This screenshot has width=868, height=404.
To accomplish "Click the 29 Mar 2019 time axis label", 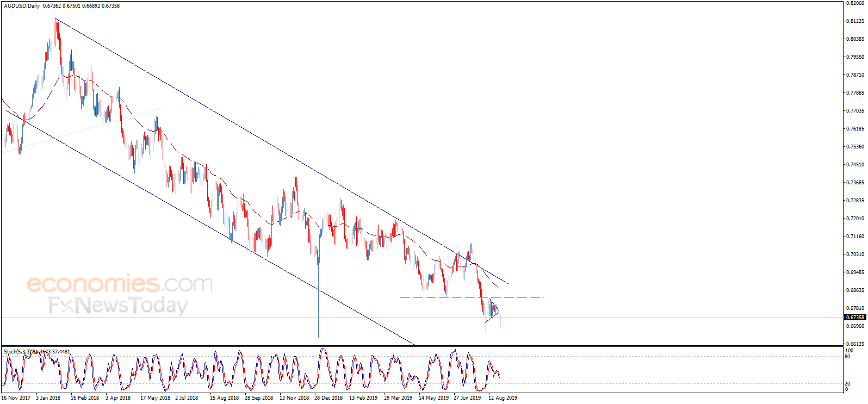I will [x=398, y=398].
